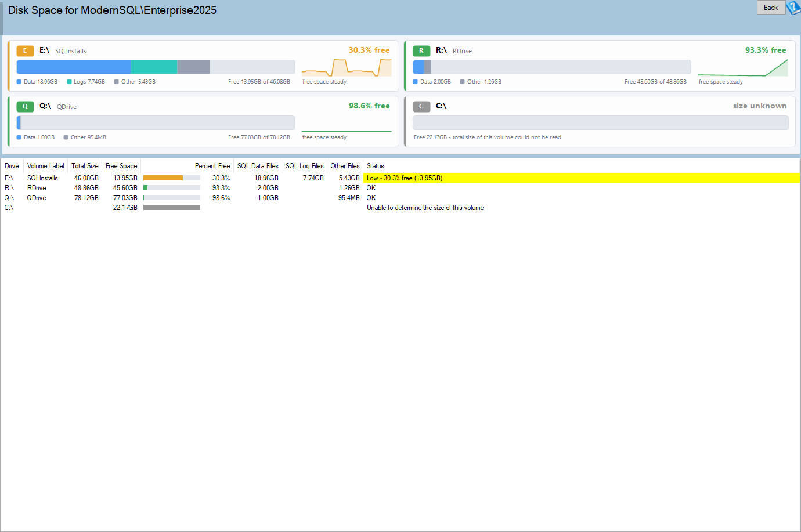
Task: Click the 78.12GB total size cell
Action: [86, 198]
